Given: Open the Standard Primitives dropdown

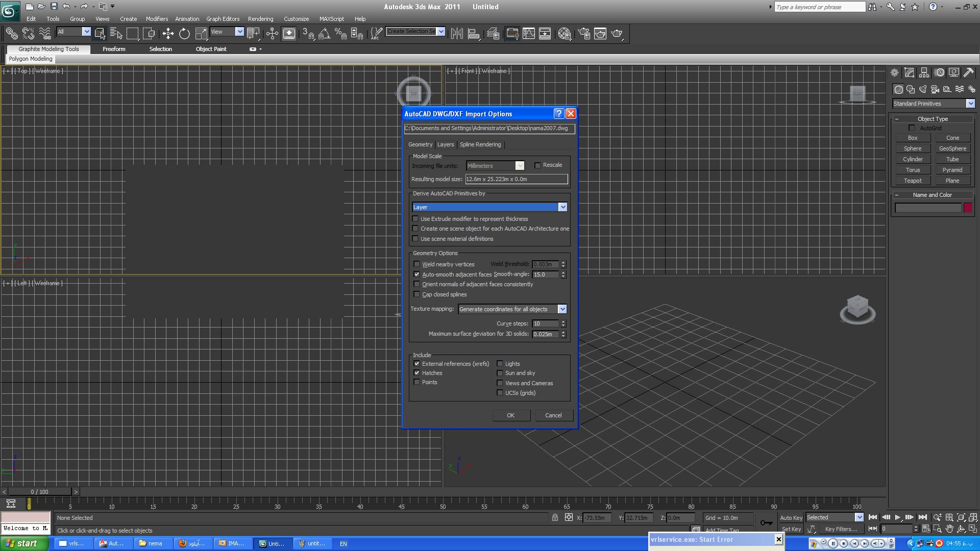Looking at the screenshot, I should 970,104.
